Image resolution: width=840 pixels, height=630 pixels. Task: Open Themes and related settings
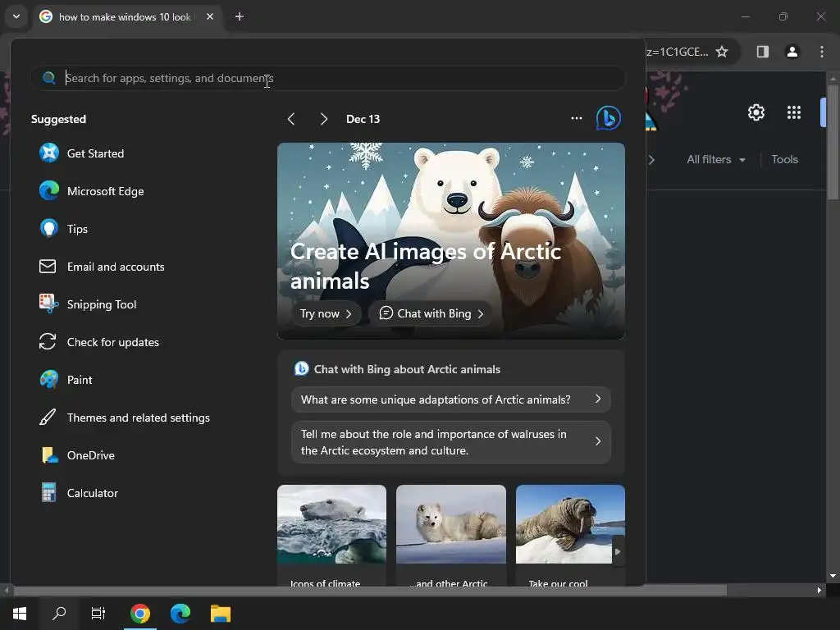point(125,418)
